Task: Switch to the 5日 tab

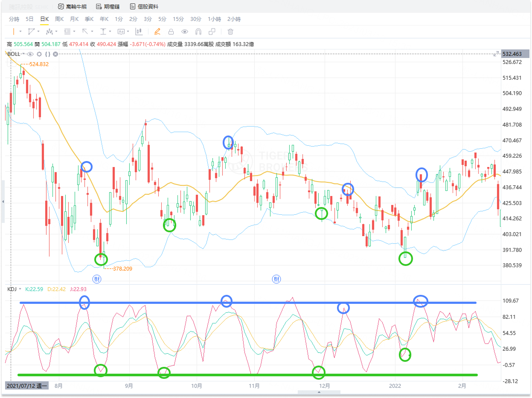Action: (30, 19)
